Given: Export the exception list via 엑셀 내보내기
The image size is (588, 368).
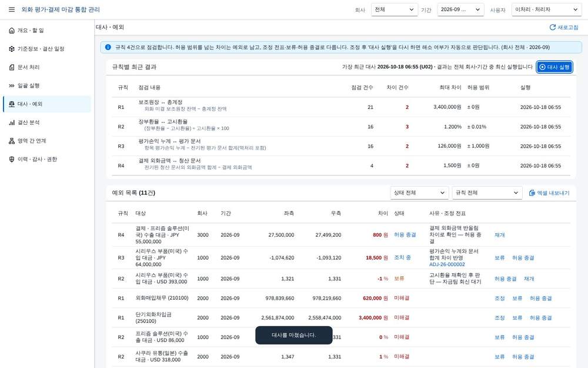Looking at the screenshot, I should pyautogui.click(x=549, y=193).
